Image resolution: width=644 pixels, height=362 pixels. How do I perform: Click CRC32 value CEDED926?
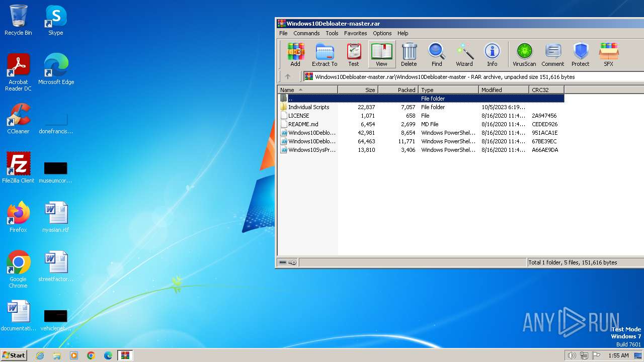click(544, 124)
